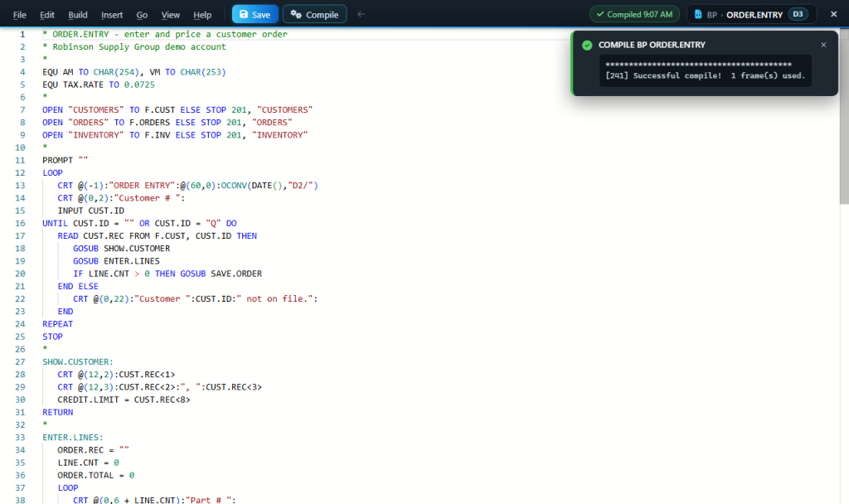Click the green success check icon
This screenshot has height=504, width=849.
(x=587, y=45)
